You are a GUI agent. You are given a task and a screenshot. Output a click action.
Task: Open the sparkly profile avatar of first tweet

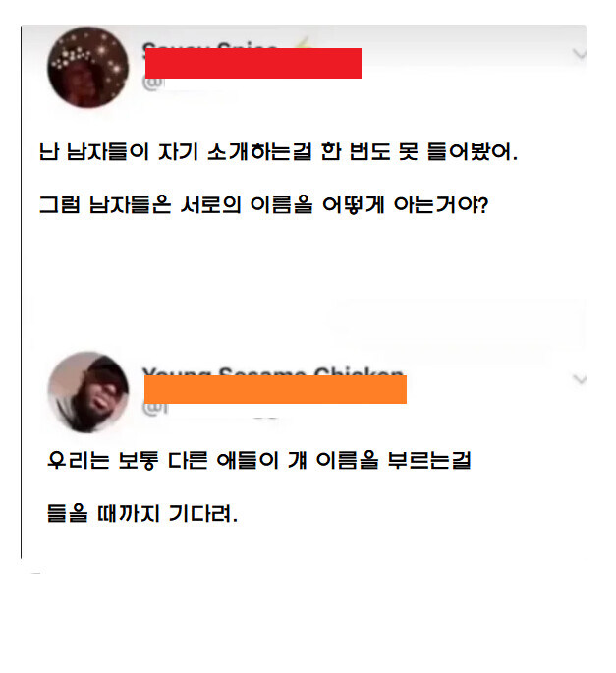click(x=88, y=68)
